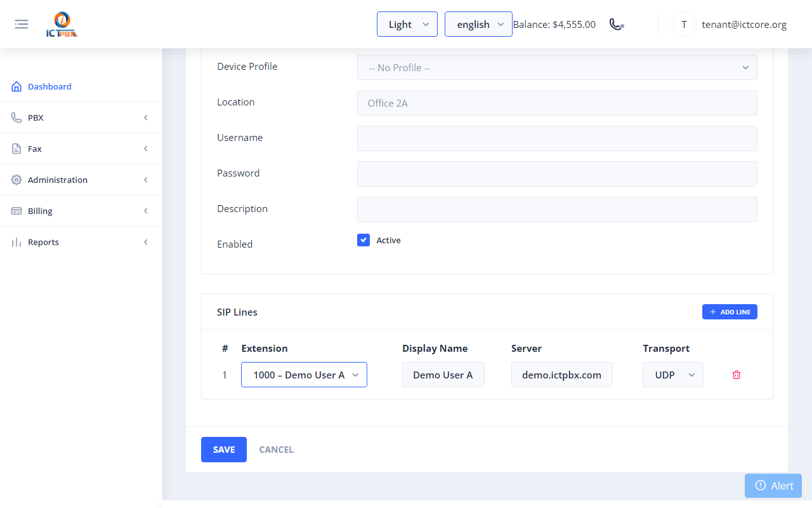Expand the Fax menu chevron
Image resolution: width=812 pixels, height=508 pixels.
point(146,149)
